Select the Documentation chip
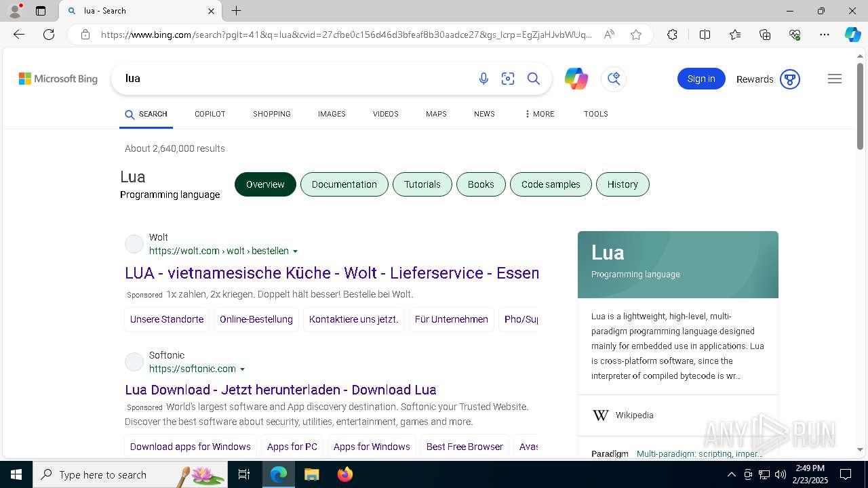This screenshot has height=488, width=868. coord(344,184)
